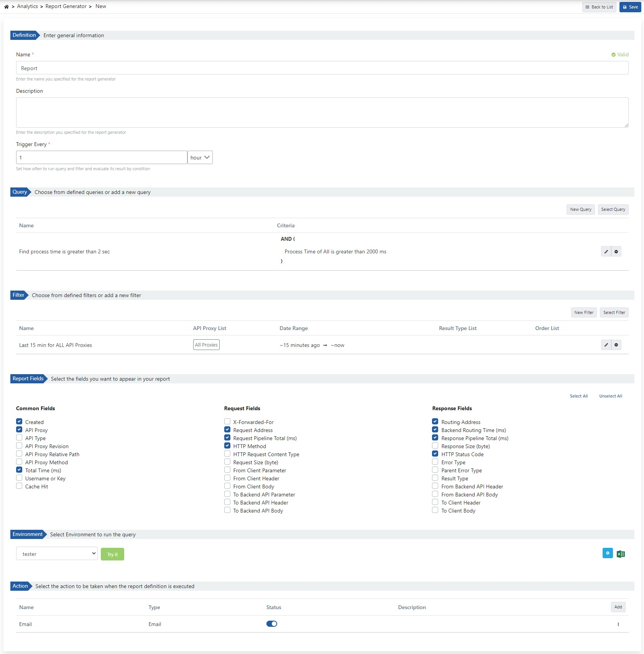Uncheck the HTTP Status Code response field

(x=435, y=454)
